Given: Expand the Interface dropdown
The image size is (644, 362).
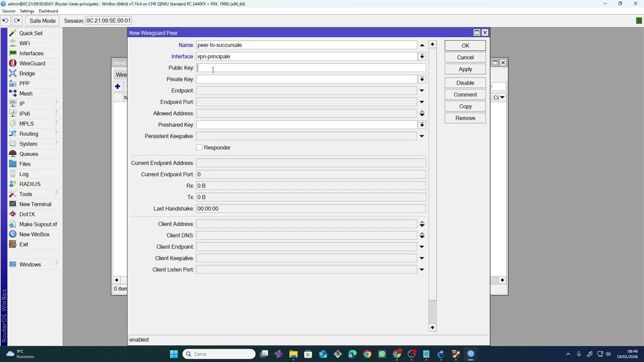Looking at the screenshot, I should tap(422, 56).
